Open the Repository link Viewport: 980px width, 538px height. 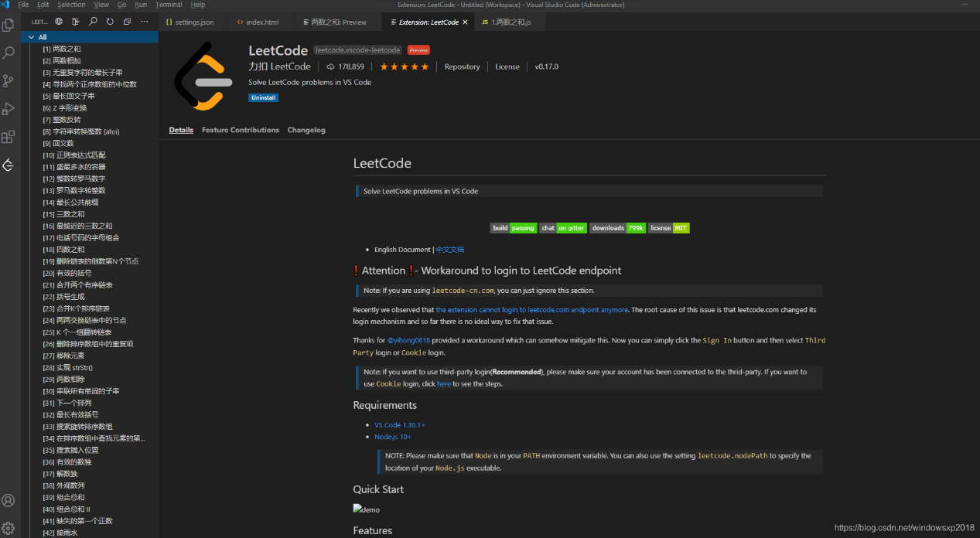coord(463,66)
